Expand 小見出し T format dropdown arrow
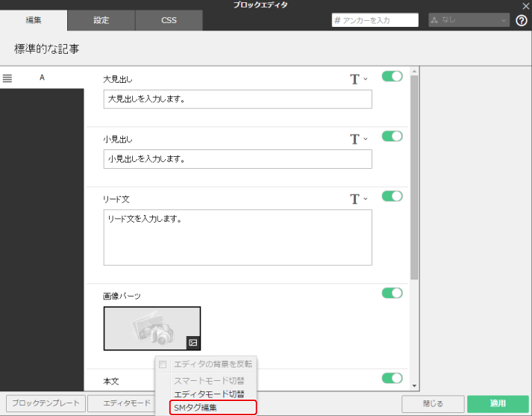 366,139
